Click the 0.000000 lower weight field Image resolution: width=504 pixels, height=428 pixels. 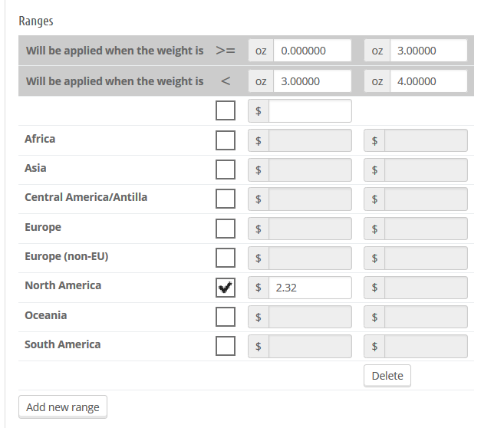pyautogui.click(x=312, y=51)
